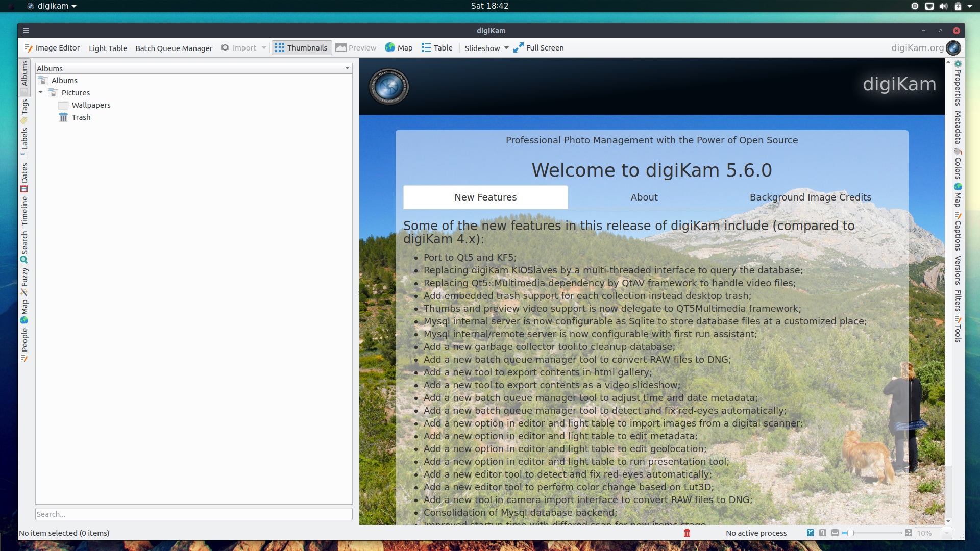Toggle Thumbnails view mode
Screen dimensions: 980x551
301,47
